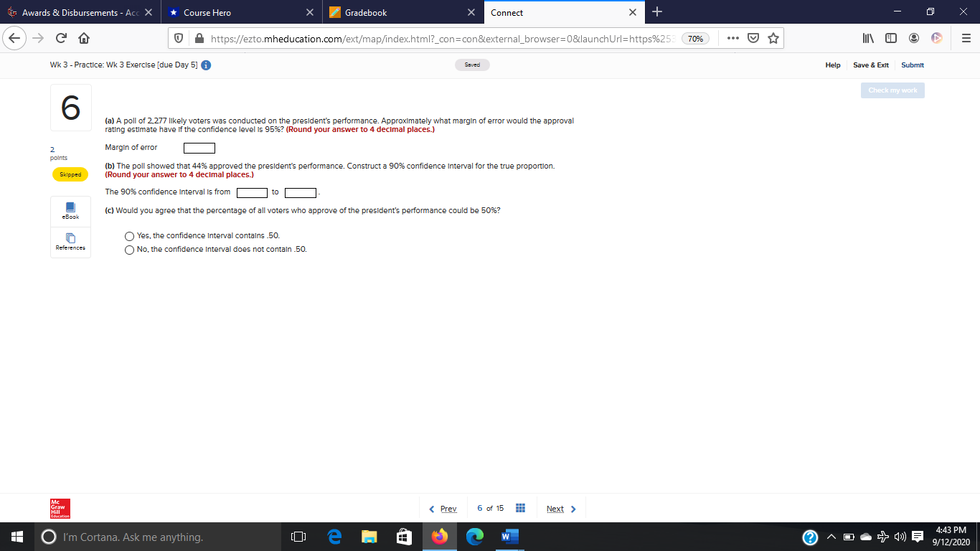Click the Next question link
980x551 pixels.
(556, 508)
